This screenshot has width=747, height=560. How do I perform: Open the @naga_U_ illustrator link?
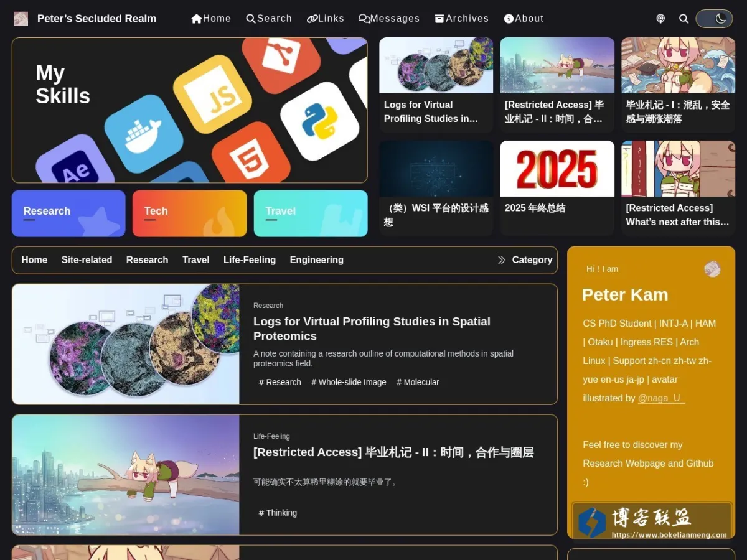661,398
